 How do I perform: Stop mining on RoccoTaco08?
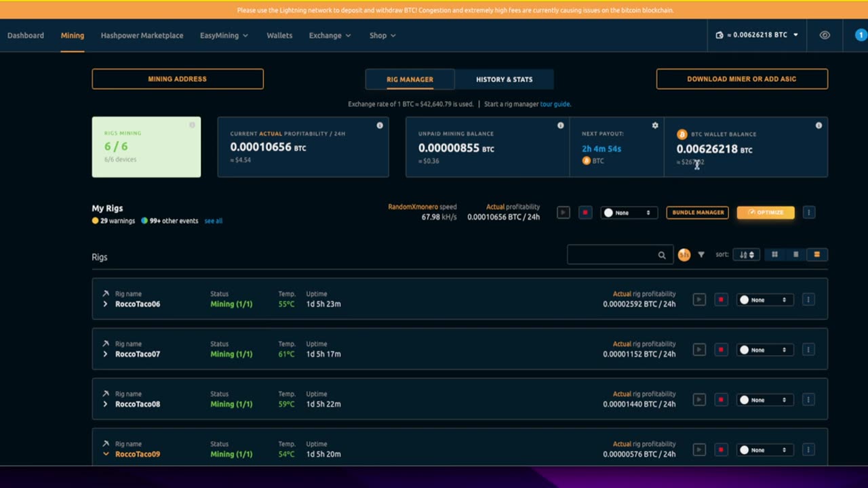coord(721,400)
